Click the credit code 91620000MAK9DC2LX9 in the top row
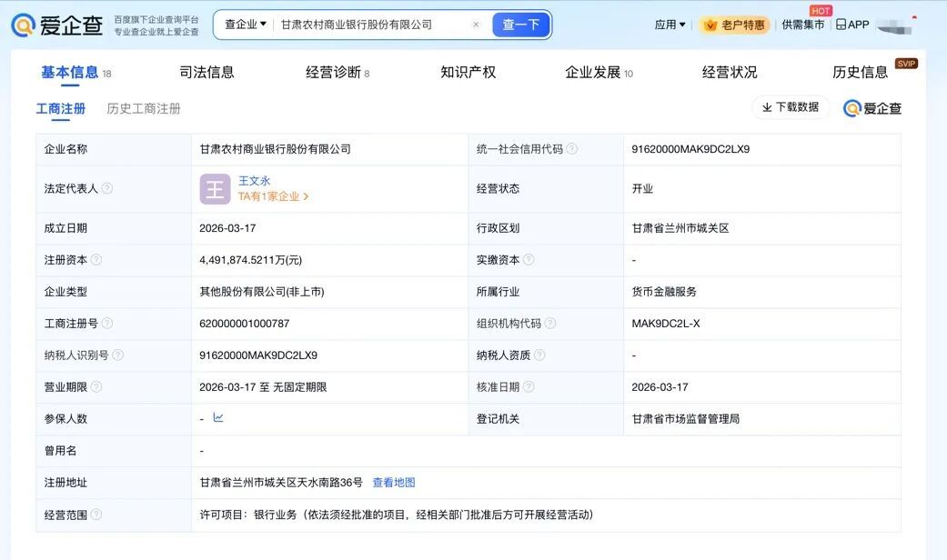 690,149
